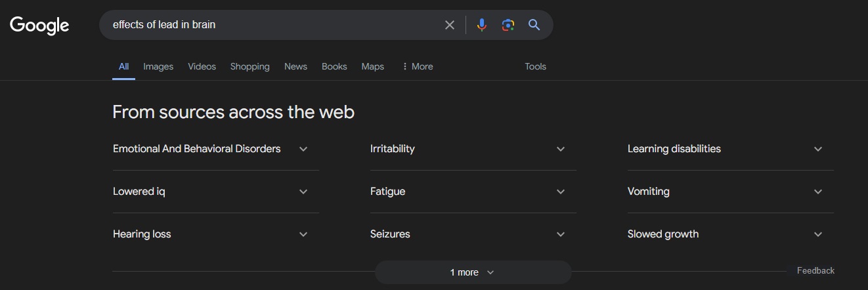Expand the Lowered iq section
This screenshot has width=868, height=290.
click(x=215, y=192)
